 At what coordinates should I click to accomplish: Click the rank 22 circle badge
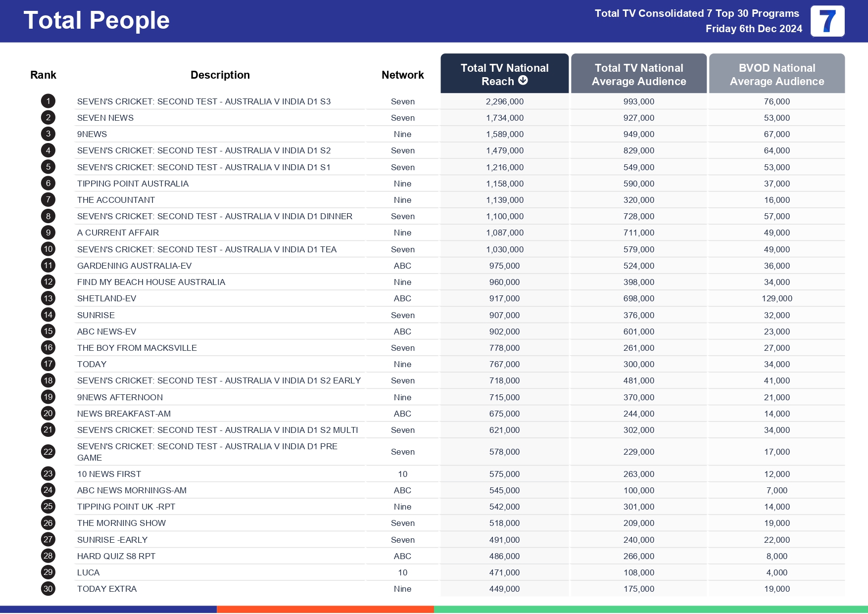pos(48,452)
